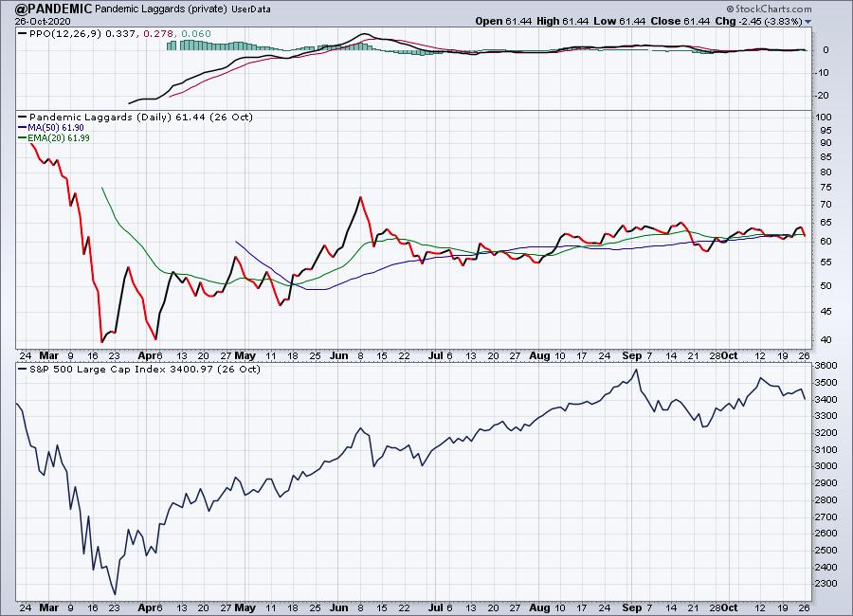Click the Chg -2.45 (-3.83%) readout

[x=759, y=21]
